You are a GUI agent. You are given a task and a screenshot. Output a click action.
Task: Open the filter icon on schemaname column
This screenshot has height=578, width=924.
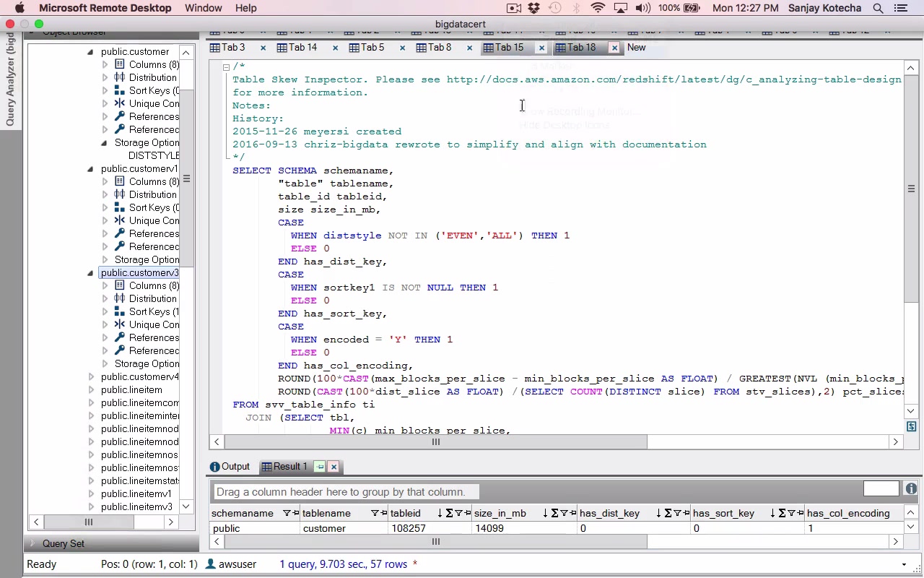287,513
